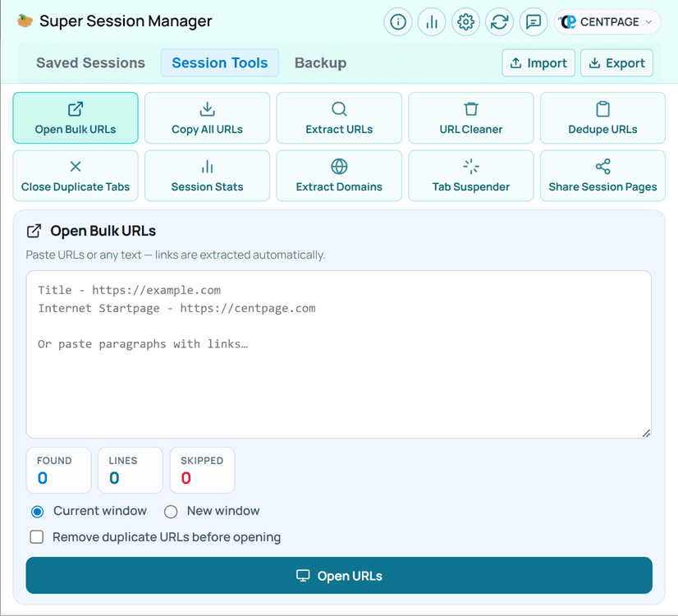Screen dimensions: 678x616
Task: Select the Current window radio option
Action: (37, 512)
